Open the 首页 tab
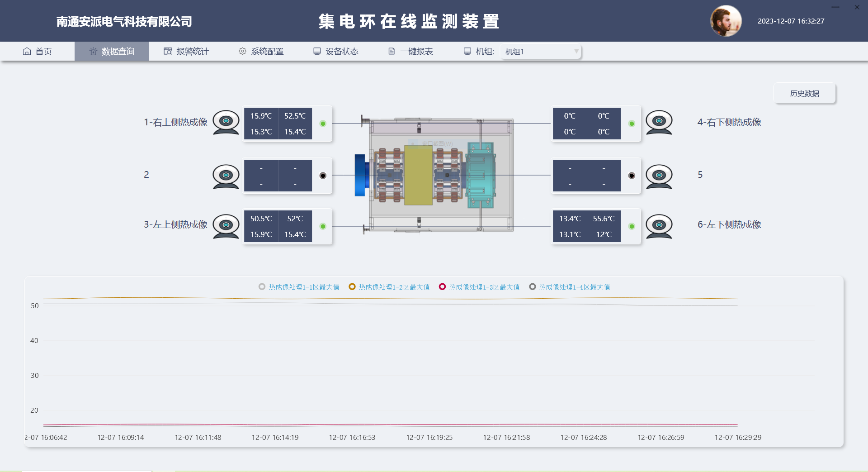868x472 pixels. [x=38, y=51]
